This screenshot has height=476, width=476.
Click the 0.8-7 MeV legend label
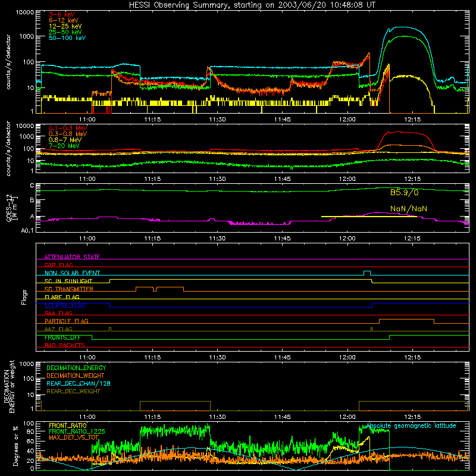[x=65, y=140]
